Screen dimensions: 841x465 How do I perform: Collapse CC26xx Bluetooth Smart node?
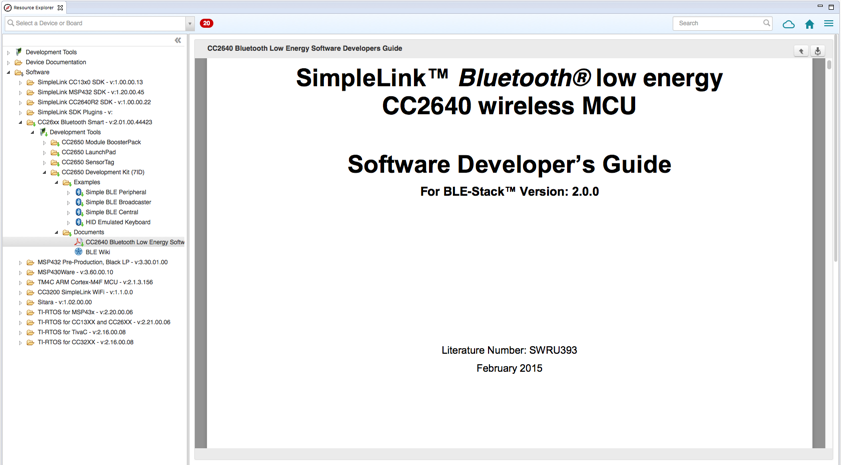(20, 122)
